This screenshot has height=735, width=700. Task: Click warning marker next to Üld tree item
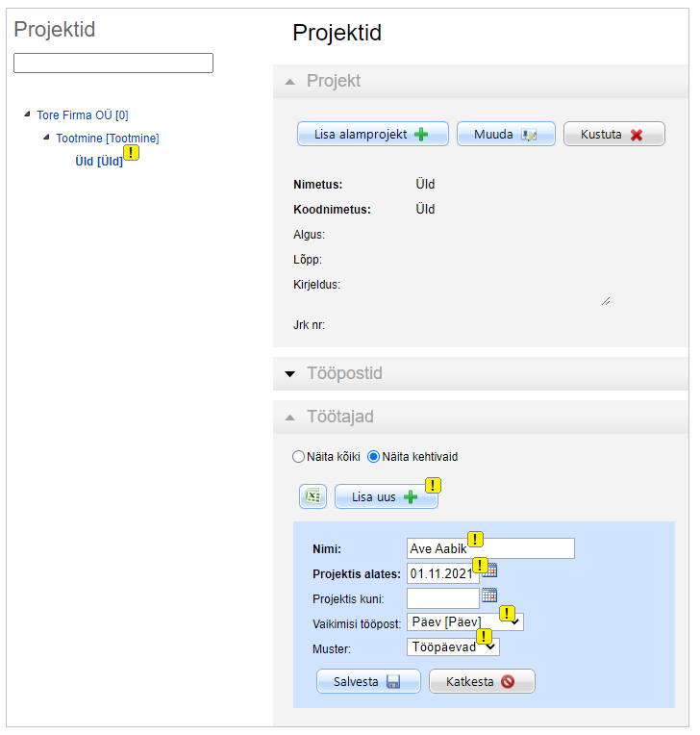pyautogui.click(x=132, y=153)
